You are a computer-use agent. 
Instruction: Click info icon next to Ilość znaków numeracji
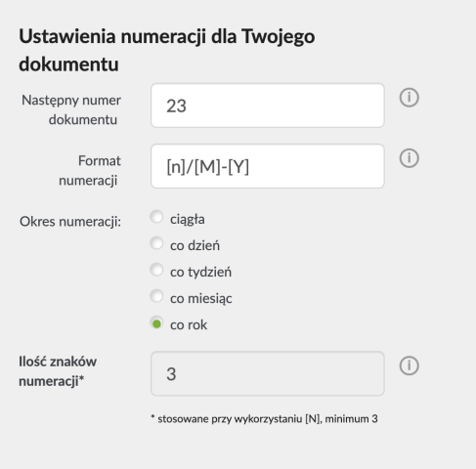click(409, 365)
